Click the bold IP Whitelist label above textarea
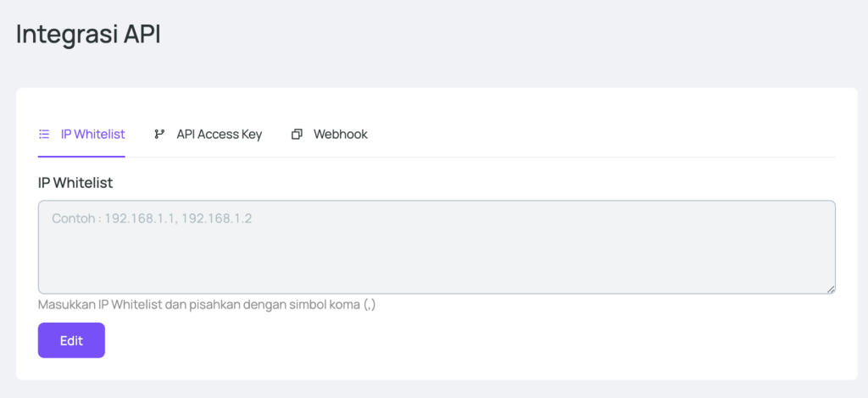This screenshot has width=868, height=398. click(75, 182)
